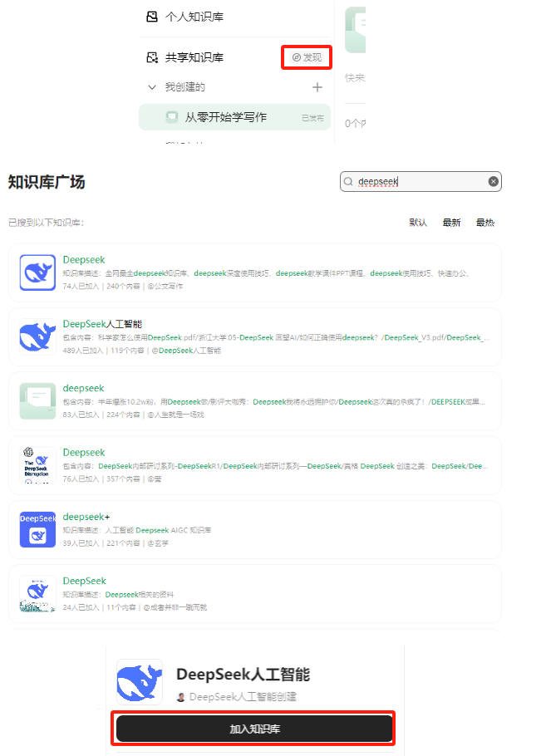Click the 发现 button
The image size is (541, 756).
tap(307, 57)
